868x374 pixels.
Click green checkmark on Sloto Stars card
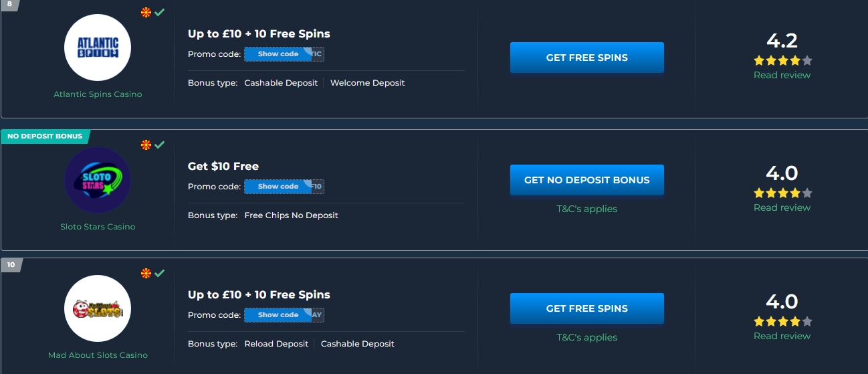[159, 145]
